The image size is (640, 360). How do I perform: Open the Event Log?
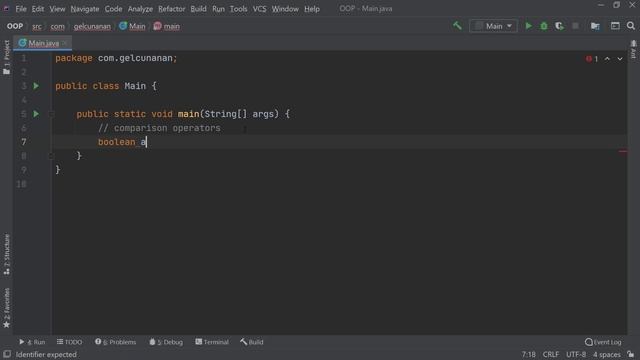click(x=603, y=342)
